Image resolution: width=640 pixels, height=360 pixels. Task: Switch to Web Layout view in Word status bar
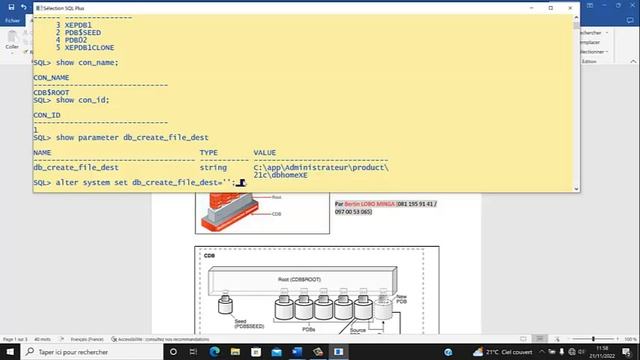pos(557,339)
